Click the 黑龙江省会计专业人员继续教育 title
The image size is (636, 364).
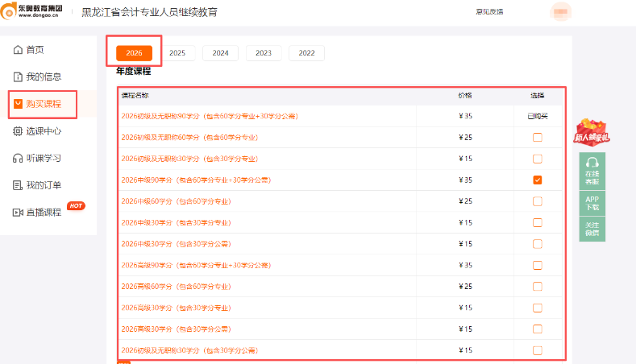pyautogui.click(x=150, y=12)
